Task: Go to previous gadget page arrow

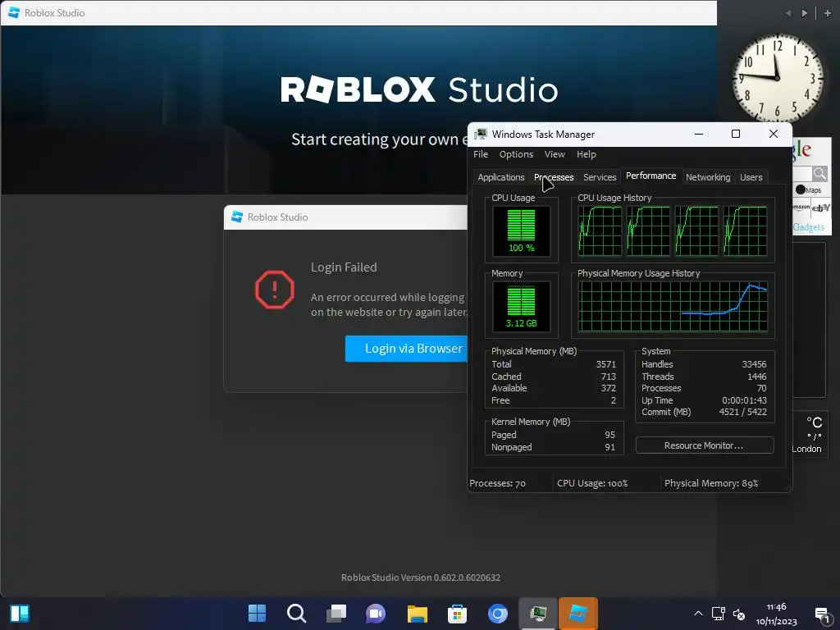Action: coord(788,13)
